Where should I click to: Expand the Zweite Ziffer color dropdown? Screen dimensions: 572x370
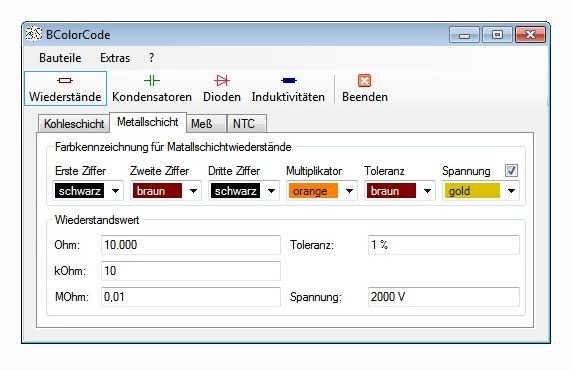[x=193, y=191]
